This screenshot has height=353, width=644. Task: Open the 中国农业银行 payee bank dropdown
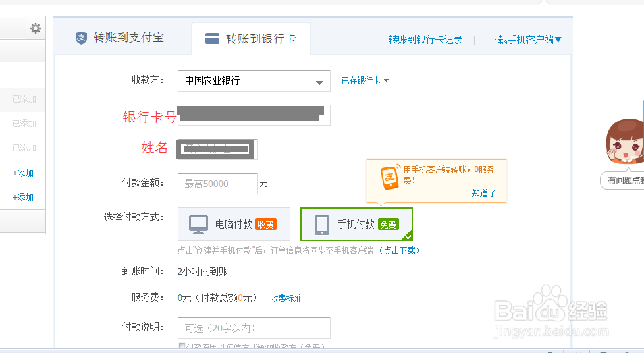[x=254, y=81]
